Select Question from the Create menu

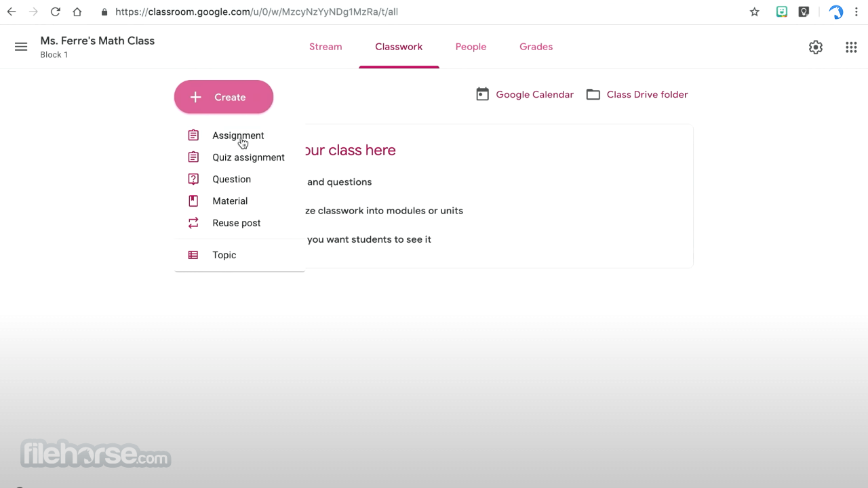pyautogui.click(x=231, y=179)
